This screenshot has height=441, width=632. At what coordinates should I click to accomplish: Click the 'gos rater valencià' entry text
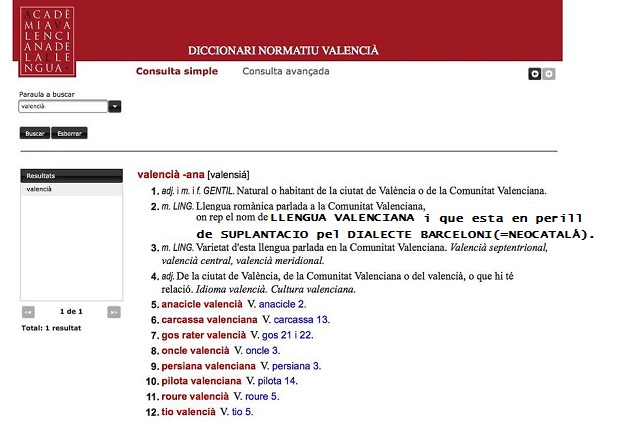coord(204,335)
